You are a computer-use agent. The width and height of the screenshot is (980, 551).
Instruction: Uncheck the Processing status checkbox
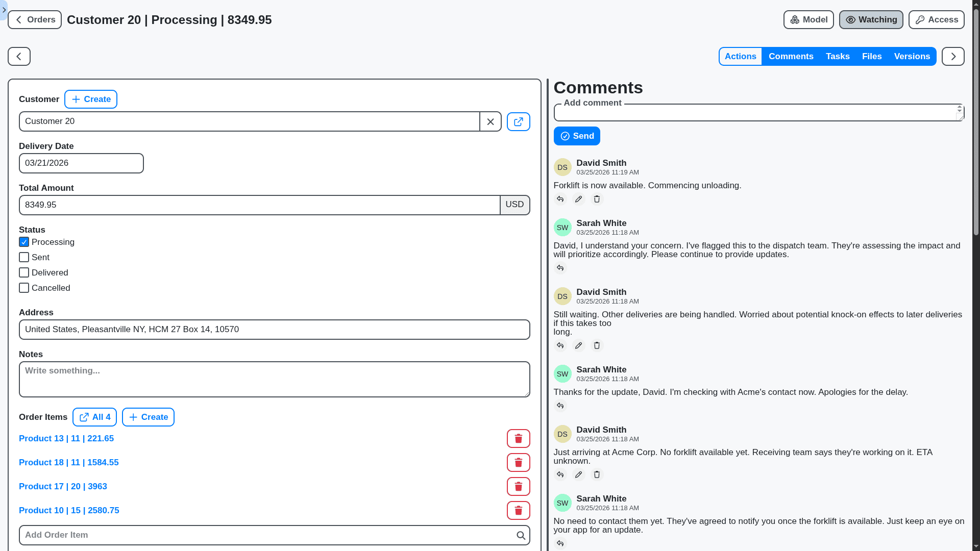coord(23,242)
